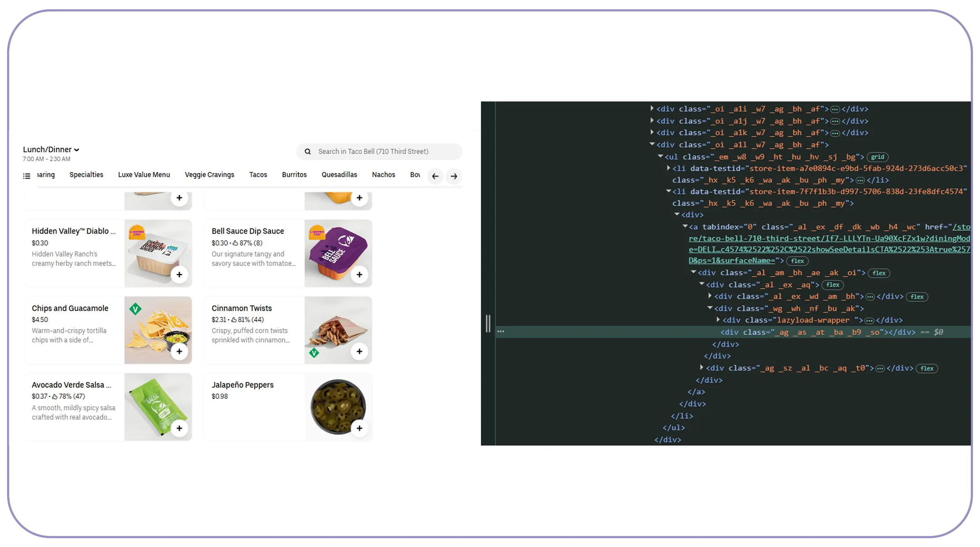Select the highlighted _ag _as _at div line
This screenshot has height=547, width=980.
pyautogui.click(x=733, y=332)
